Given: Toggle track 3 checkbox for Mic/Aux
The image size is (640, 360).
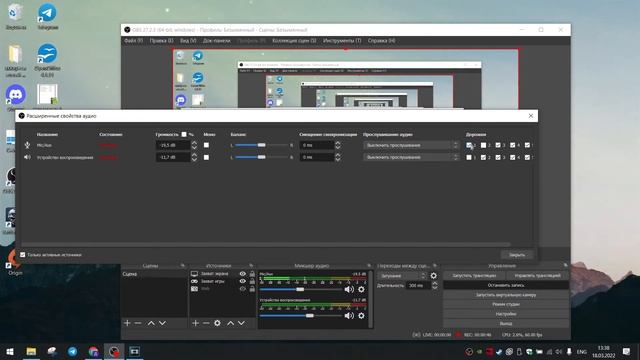Looking at the screenshot, I should 498,145.
